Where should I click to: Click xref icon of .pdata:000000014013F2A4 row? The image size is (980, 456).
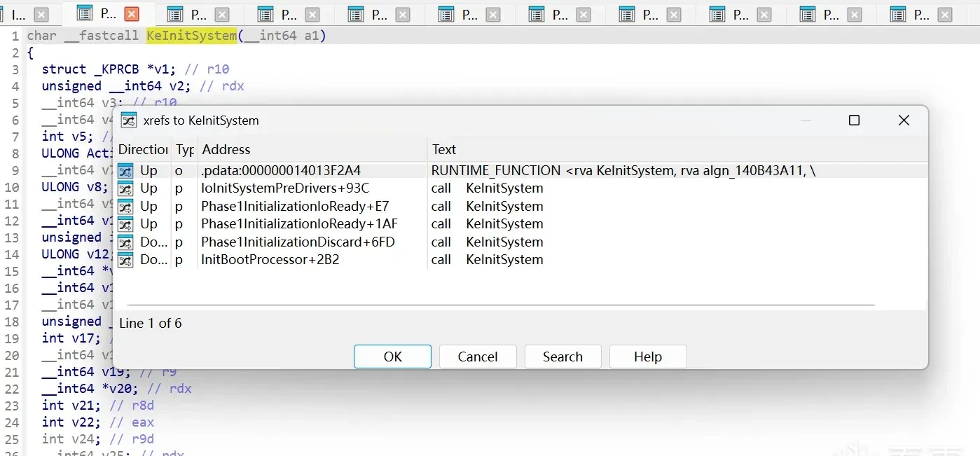pyautogui.click(x=125, y=170)
